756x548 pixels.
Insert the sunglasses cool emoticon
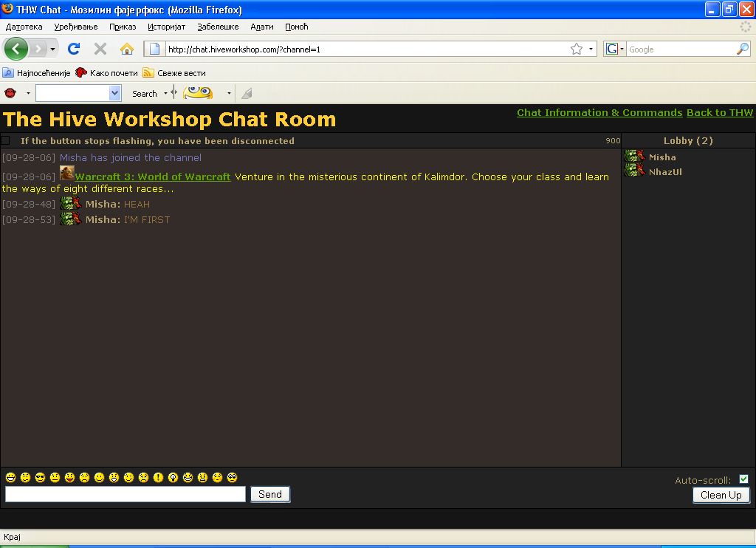40,478
